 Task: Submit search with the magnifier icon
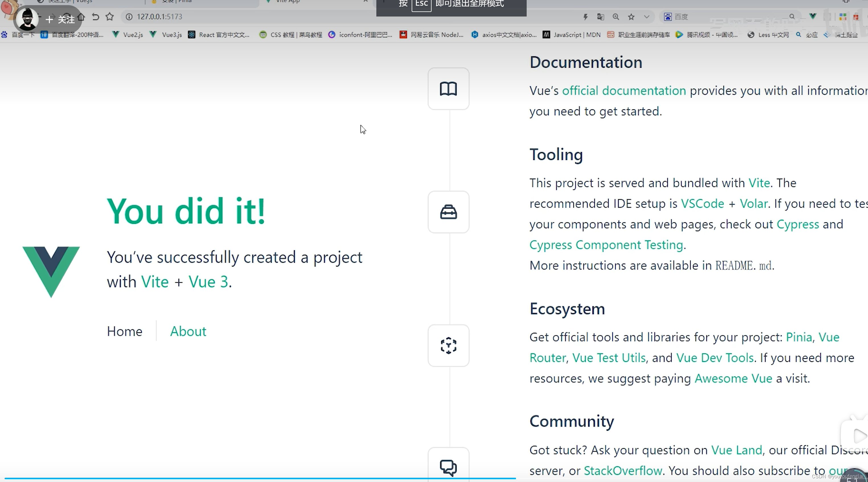pyautogui.click(x=792, y=16)
